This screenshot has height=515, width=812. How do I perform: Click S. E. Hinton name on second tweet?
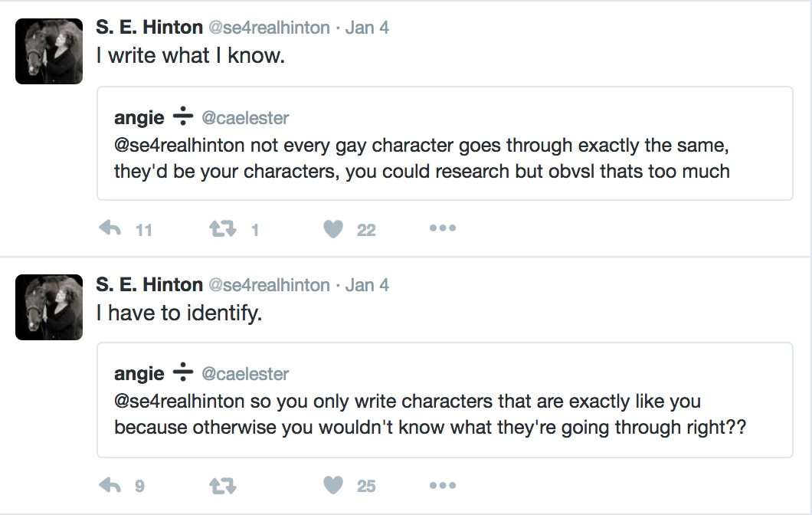click(149, 285)
